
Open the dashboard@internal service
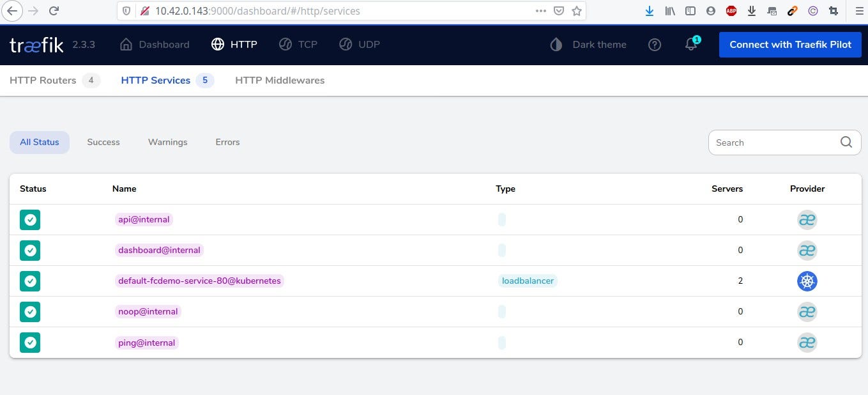(x=159, y=251)
